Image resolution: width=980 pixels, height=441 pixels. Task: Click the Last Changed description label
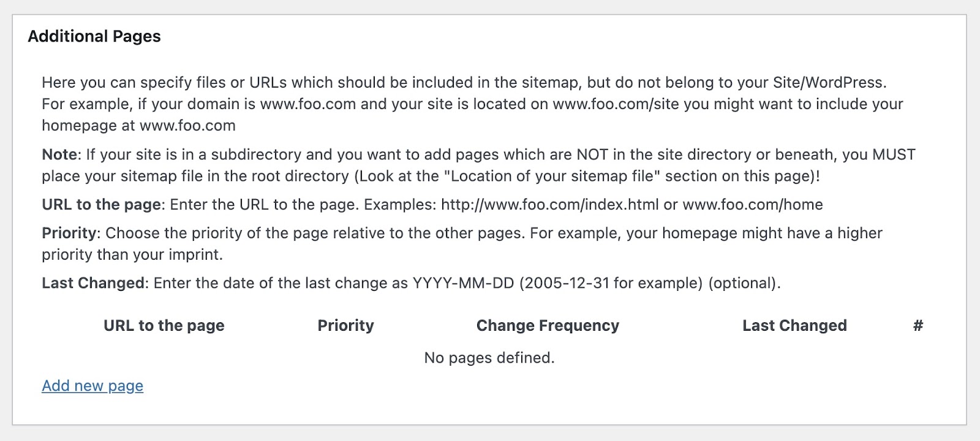pos(92,283)
